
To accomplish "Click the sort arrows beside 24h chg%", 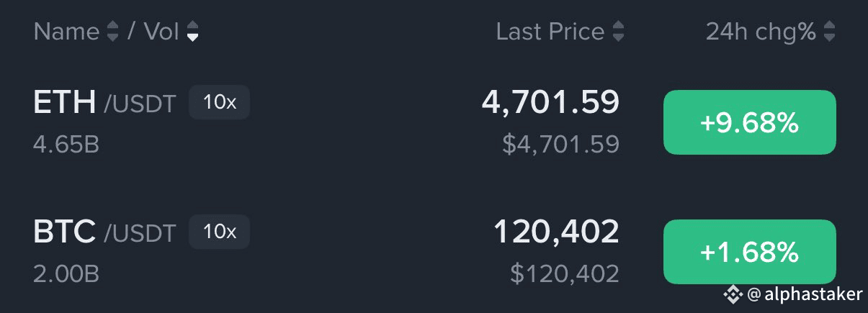I will pyautogui.click(x=830, y=32).
